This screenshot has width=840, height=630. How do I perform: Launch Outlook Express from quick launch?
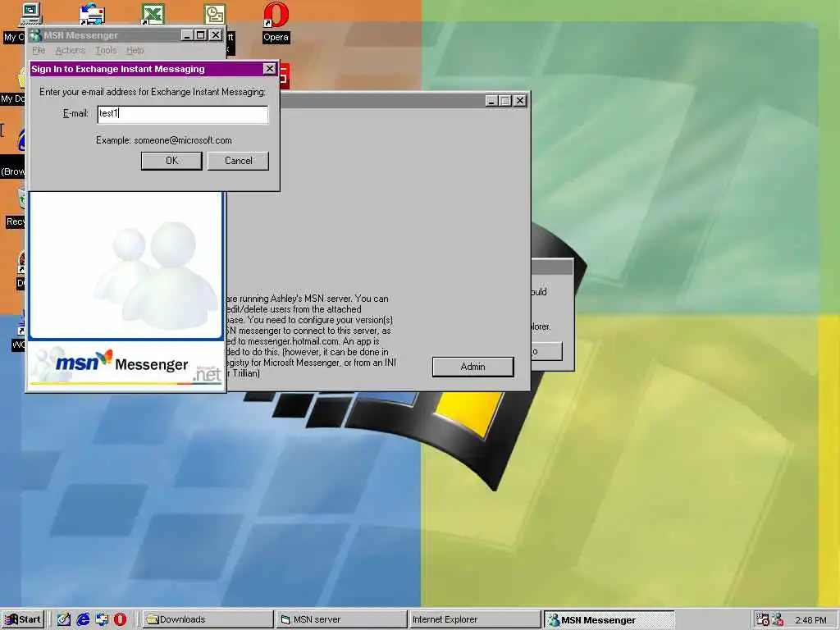pyautogui.click(x=102, y=619)
